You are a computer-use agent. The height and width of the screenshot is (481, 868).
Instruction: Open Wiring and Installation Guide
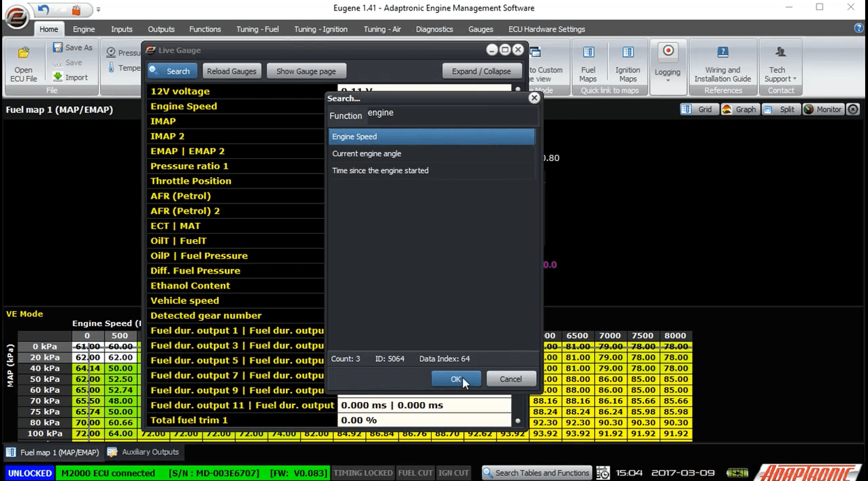coord(722,64)
